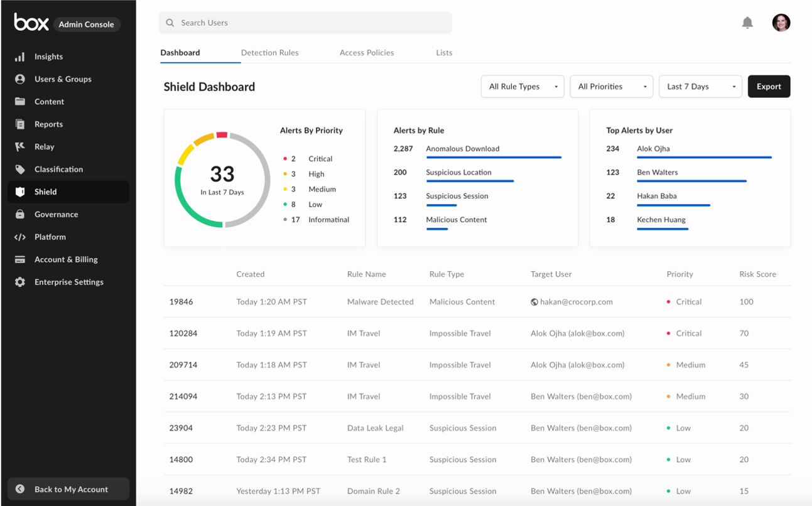
Task: Open alert 214094
Action: (183, 397)
